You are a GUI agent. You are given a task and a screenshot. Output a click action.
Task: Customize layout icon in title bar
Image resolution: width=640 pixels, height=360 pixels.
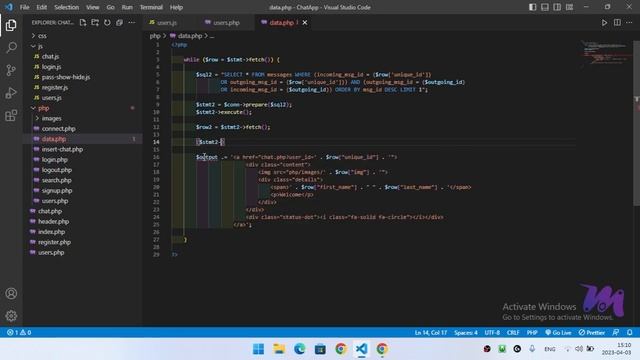pyautogui.click(x=569, y=7)
